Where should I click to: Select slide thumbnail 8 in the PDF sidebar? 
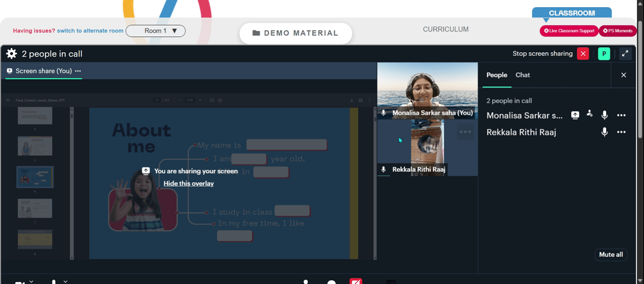[x=35, y=239]
